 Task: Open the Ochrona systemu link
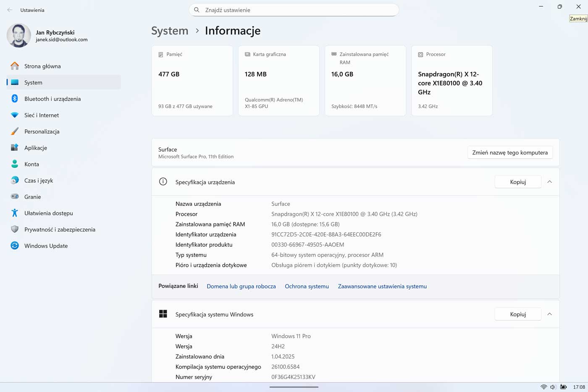coord(307,287)
